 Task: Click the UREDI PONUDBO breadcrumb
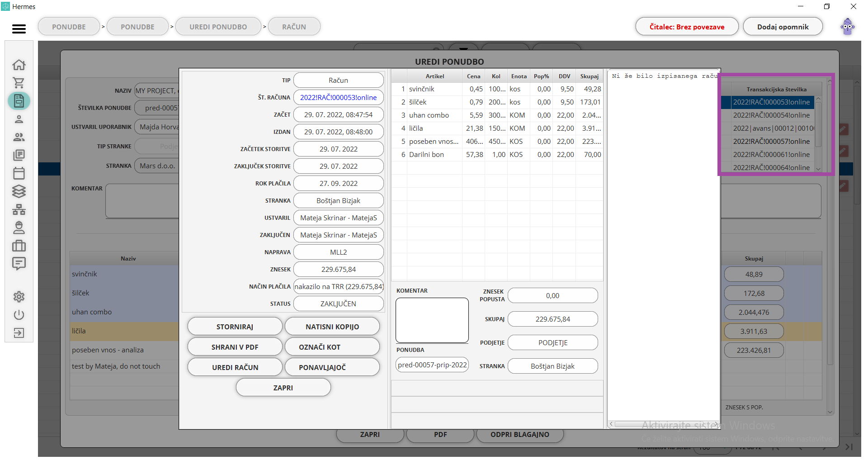point(218,27)
